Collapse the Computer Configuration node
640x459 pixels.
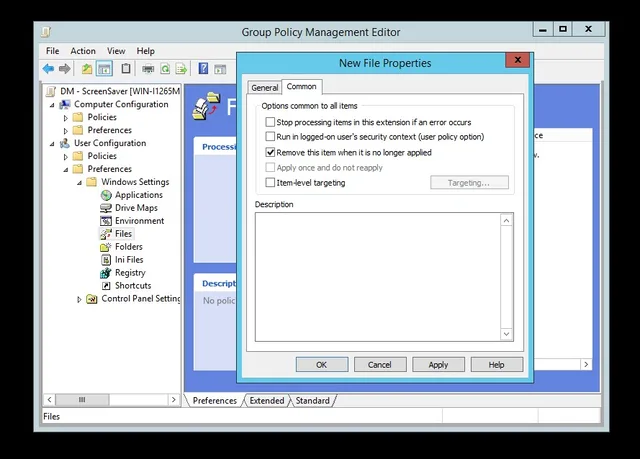52,105
